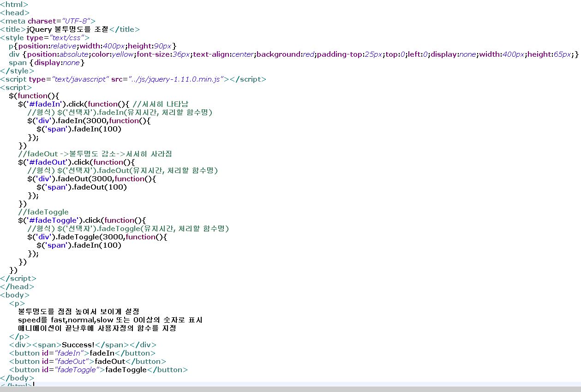Click the position:relative value in p rule

[48, 46]
